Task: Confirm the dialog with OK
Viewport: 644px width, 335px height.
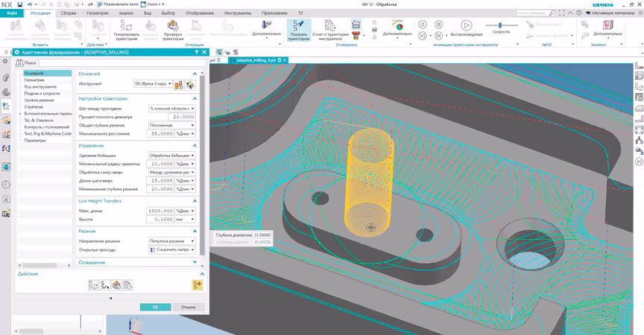Action: click(x=155, y=307)
